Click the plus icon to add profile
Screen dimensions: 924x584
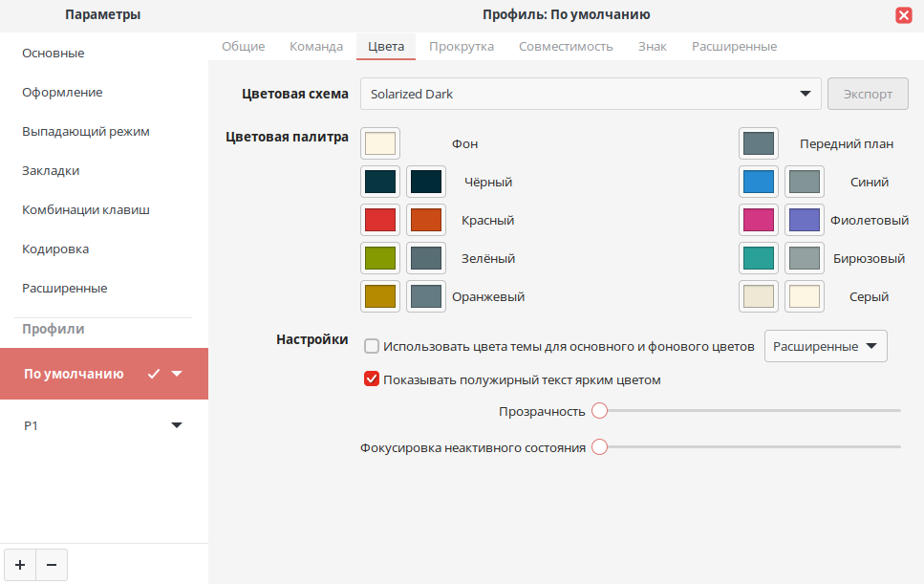point(20,565)
